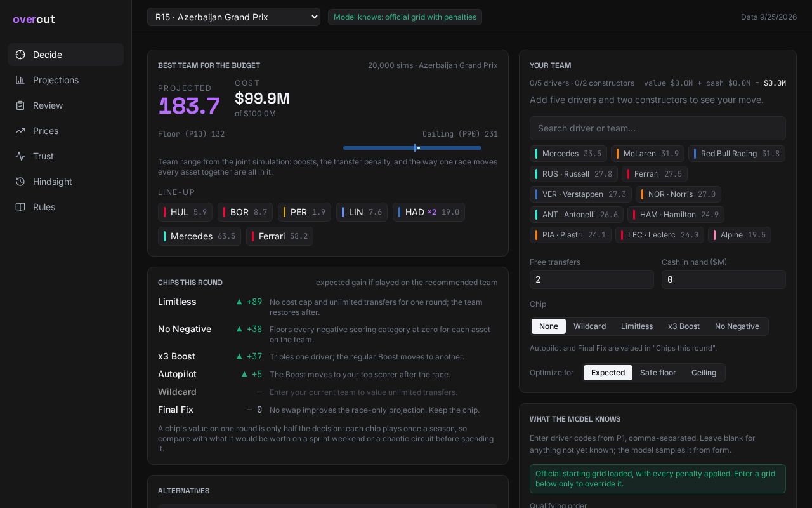Click the Hindsight history clock icon
812x508 pixels.
(x=20, y=182)
